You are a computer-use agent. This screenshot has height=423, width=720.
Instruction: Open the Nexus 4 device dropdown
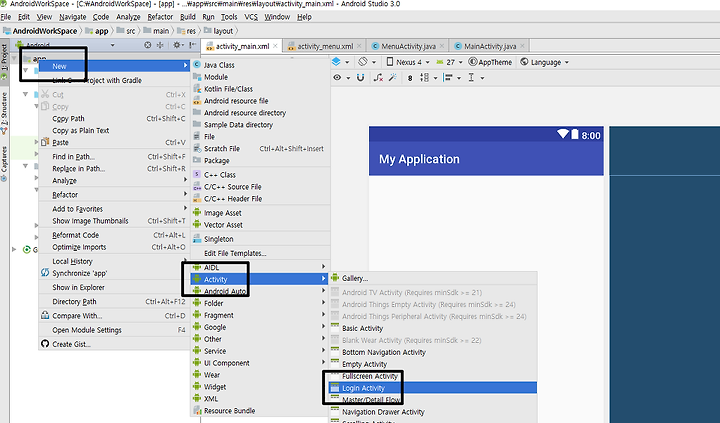tap(408, 62)
